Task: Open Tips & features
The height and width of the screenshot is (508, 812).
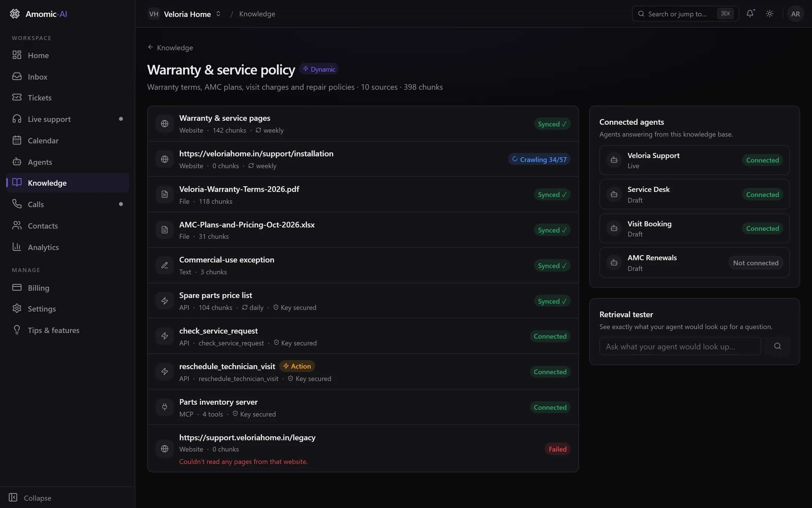Action: pos(68,330)
